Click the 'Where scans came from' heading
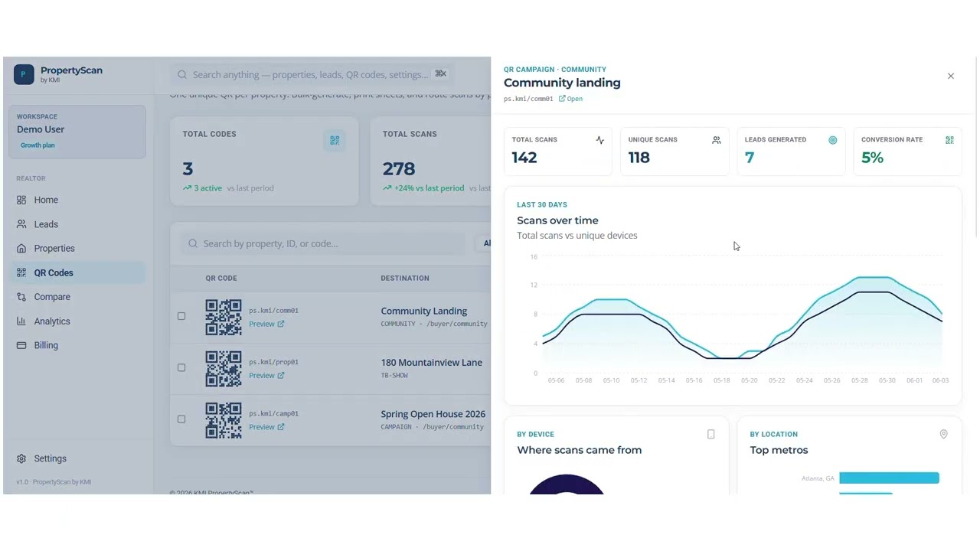The image size is (980, 551). tap(580, 450)
